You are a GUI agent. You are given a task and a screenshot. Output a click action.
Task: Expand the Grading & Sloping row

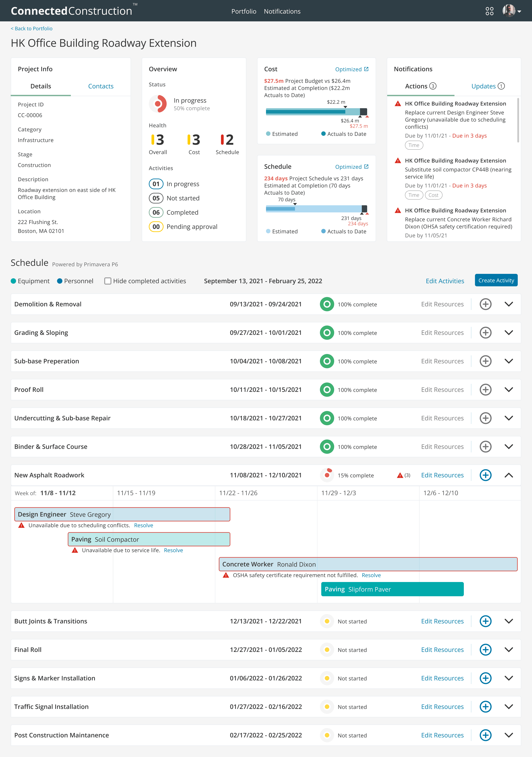click(509, 332)
